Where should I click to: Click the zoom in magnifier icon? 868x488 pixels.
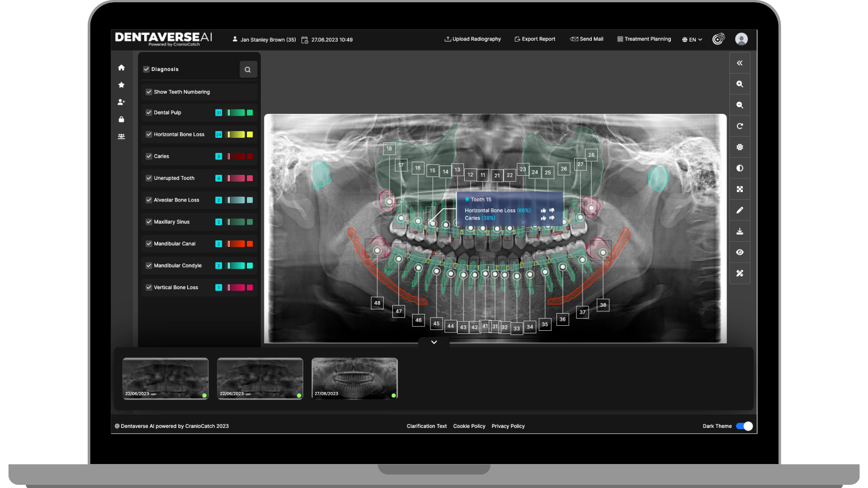coord(740,84)
